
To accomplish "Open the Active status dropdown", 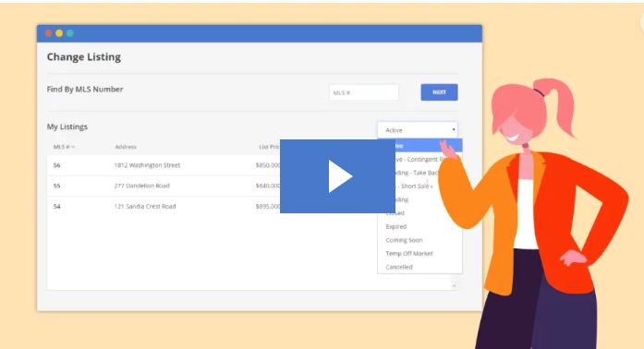I will (x=418, y=130).
